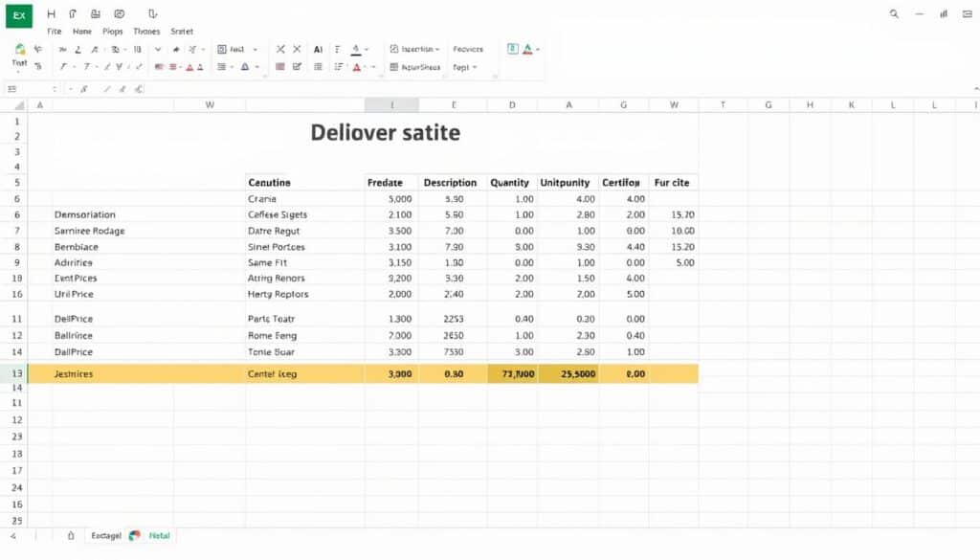Image resolution: width=980 pixels, height=560 pixels.
Task: Select column header E
Action: [x=454, y=105]
